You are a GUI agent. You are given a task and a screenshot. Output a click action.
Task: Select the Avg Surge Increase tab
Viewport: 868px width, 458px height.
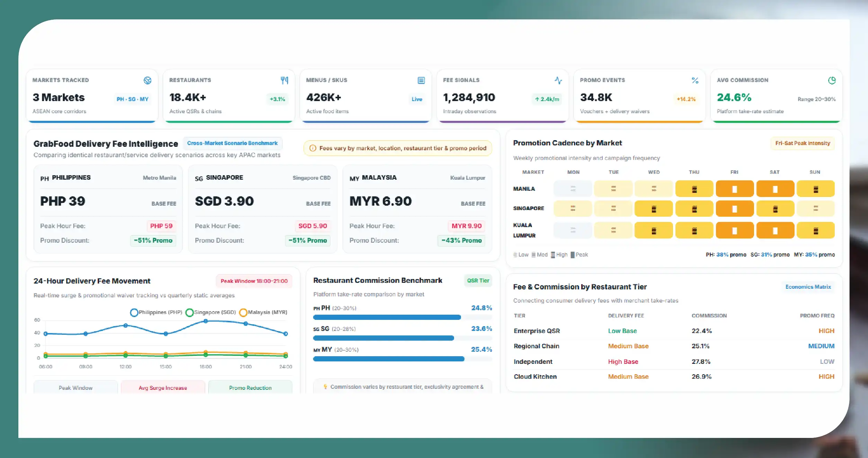point(163,387)
